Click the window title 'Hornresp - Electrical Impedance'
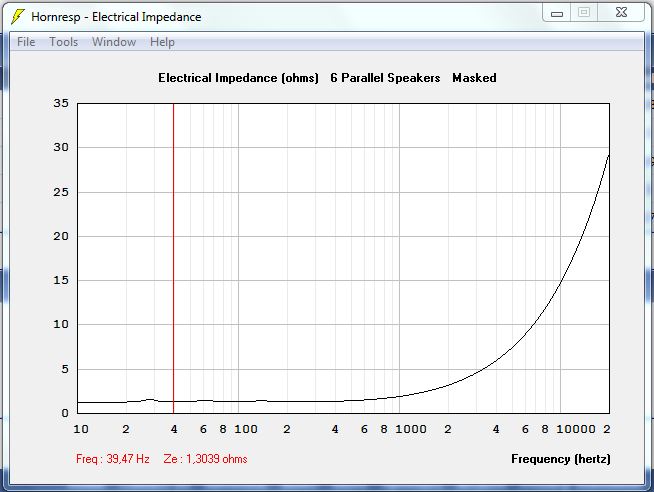Viewport: 654px width, 492px height. tap(116, 17)
